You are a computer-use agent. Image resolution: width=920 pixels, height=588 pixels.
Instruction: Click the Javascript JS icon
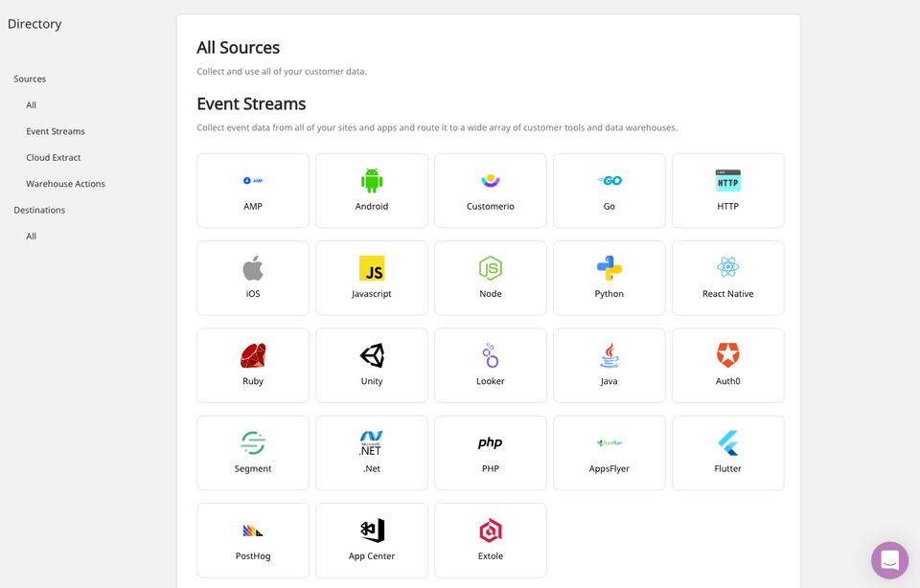point(372,268)
